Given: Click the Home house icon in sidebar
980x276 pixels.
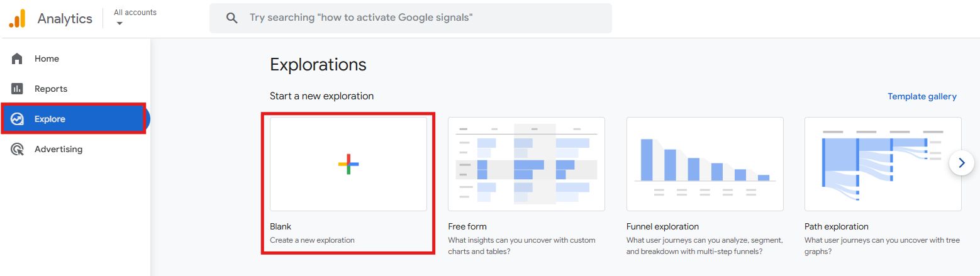Looking at the screenshot, I should (x=17, y=58).
